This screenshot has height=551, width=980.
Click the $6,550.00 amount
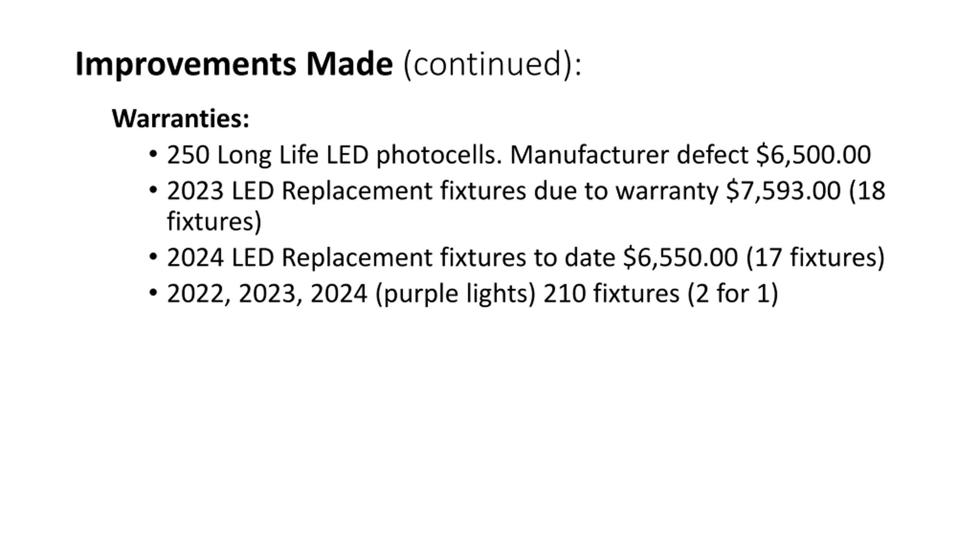[x=681, y=257]
